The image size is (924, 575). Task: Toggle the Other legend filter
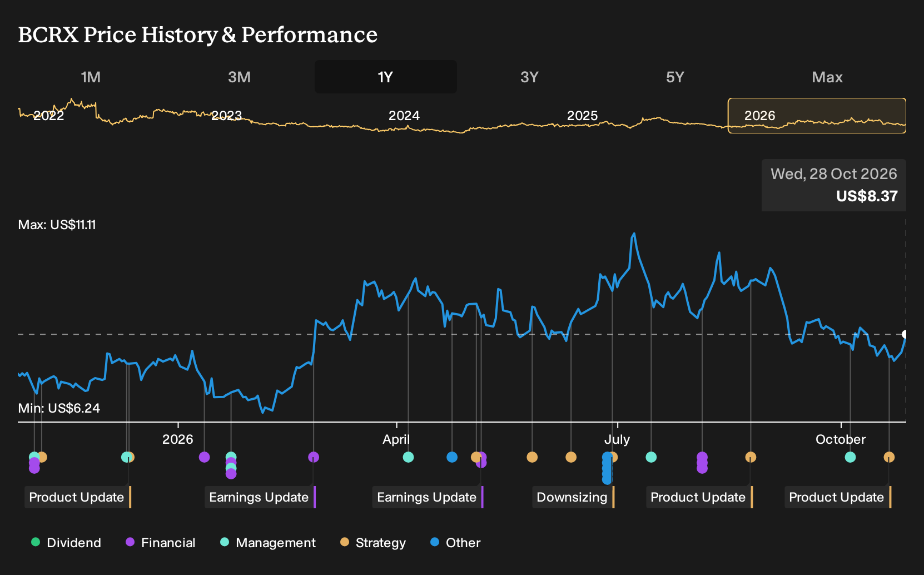[x=455, y=543]
